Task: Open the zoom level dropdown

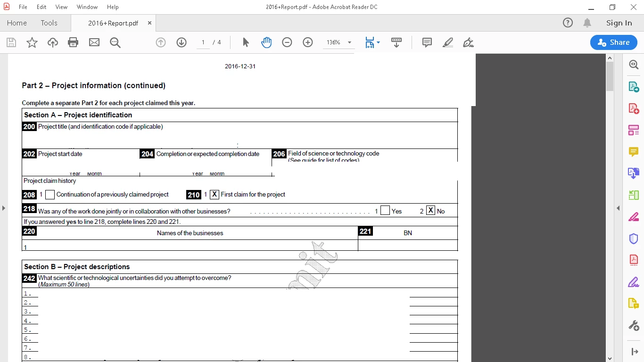Action: (349, 42)
